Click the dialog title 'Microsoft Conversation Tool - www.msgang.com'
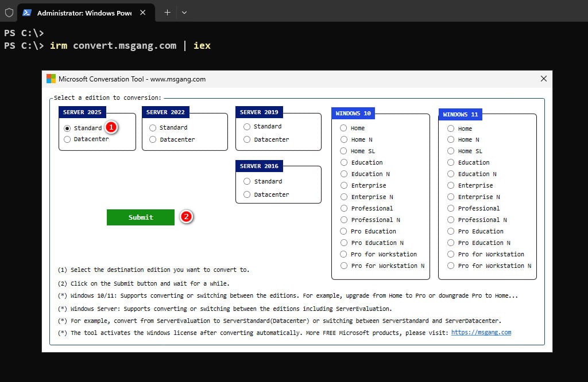588x382 pixels. pyautogui.click(x=132, y=79)
